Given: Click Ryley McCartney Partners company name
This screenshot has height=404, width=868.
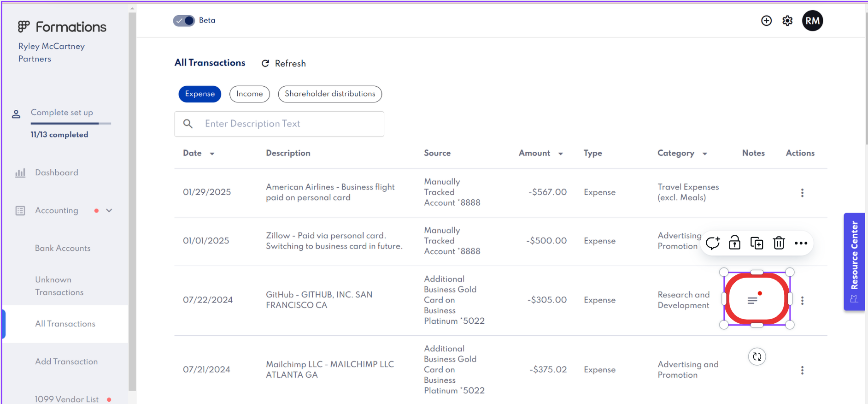Looking at the screenshot, I should [52, 53].
